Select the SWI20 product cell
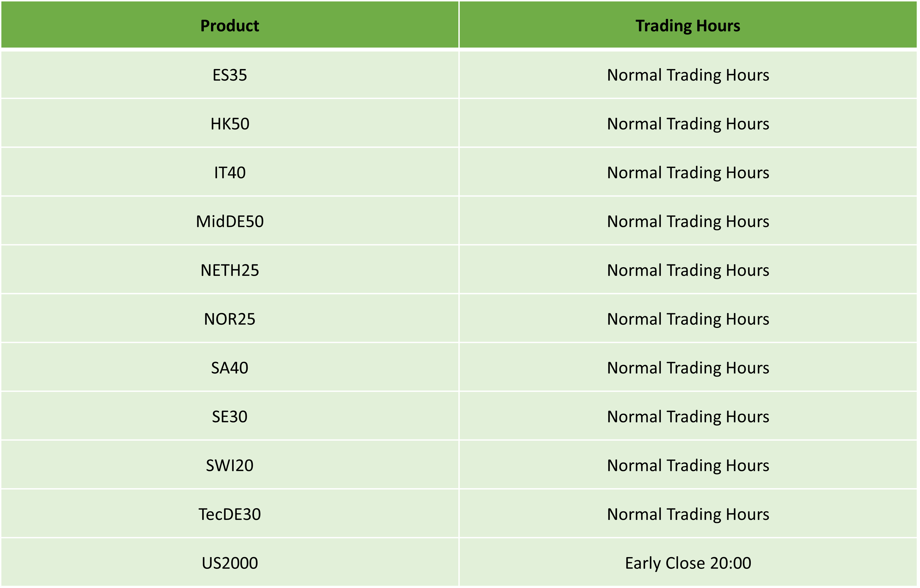The height and width of the screenshot is (588, 920). point(230,466)
